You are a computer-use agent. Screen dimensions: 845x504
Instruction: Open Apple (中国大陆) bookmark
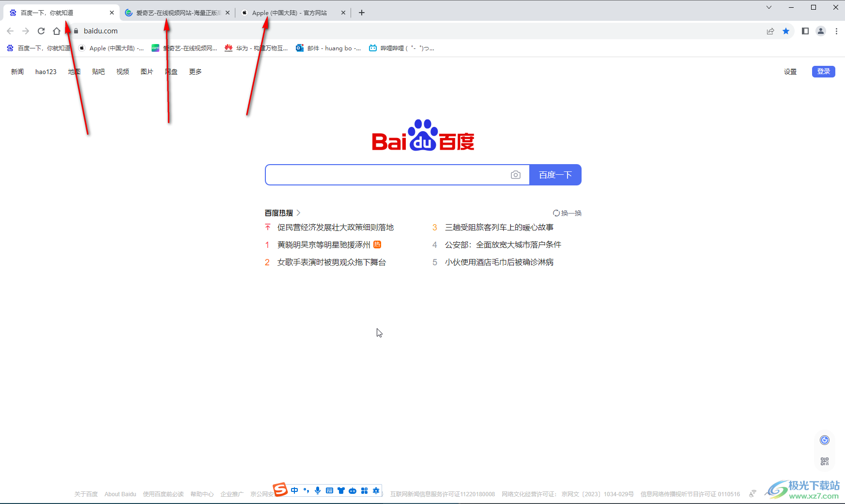coord(111,48)
